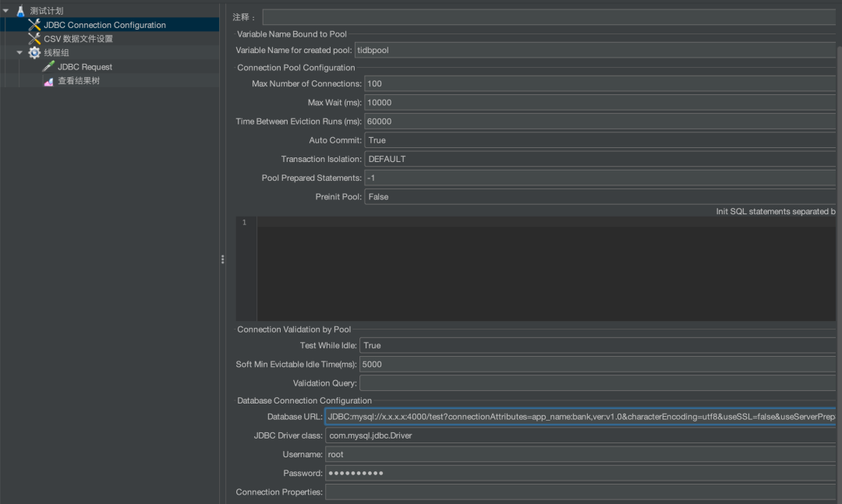The width and height of the screenshot is (842, 504).
Task: Select 查看结果树 tree item
Action: tap(79, 81)
